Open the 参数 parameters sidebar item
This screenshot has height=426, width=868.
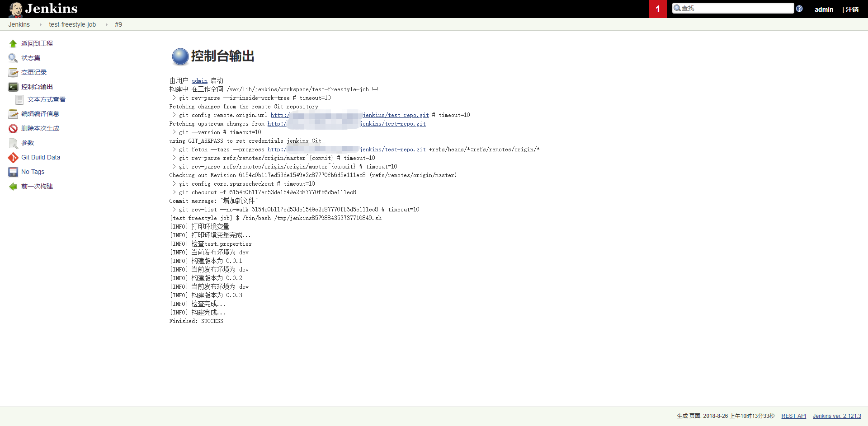28,143
